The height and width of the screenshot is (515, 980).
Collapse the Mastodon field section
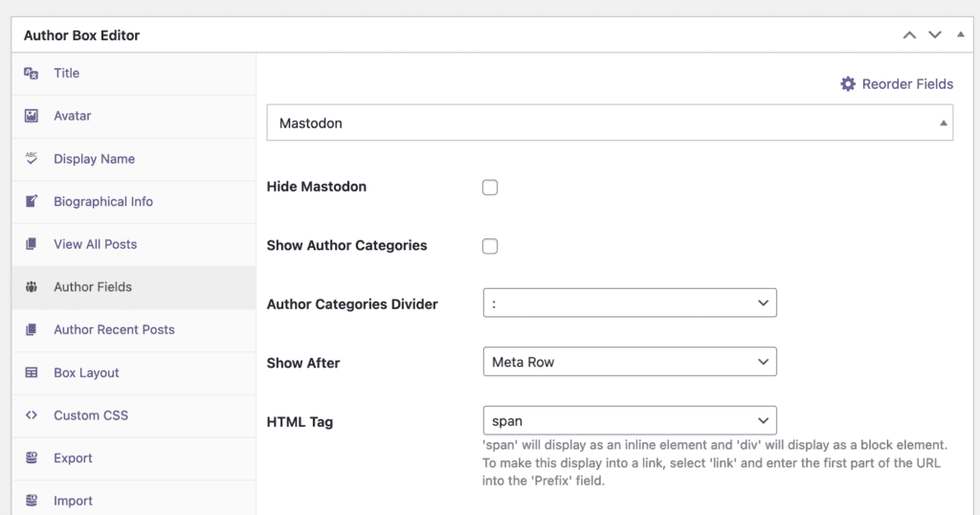943,123
